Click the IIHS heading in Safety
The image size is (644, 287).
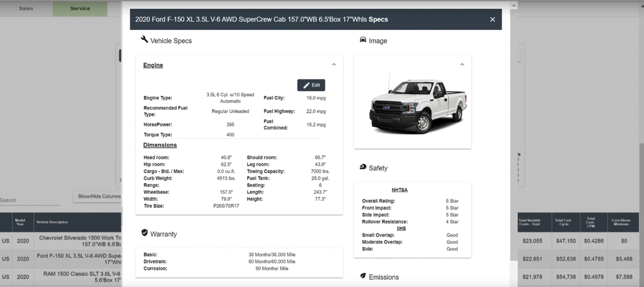coord(401,228)
